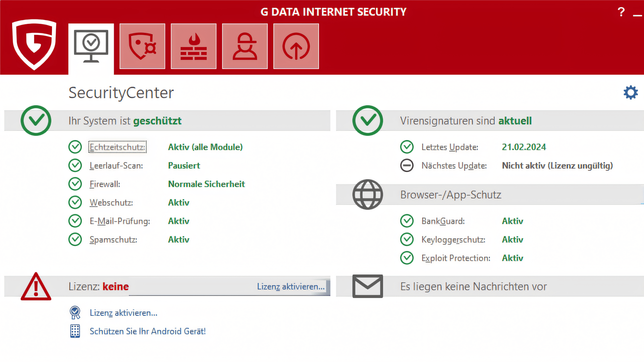Click the update date 21.02.2024
This screenshot has width=644, height=362.
(x=524, y=147)
